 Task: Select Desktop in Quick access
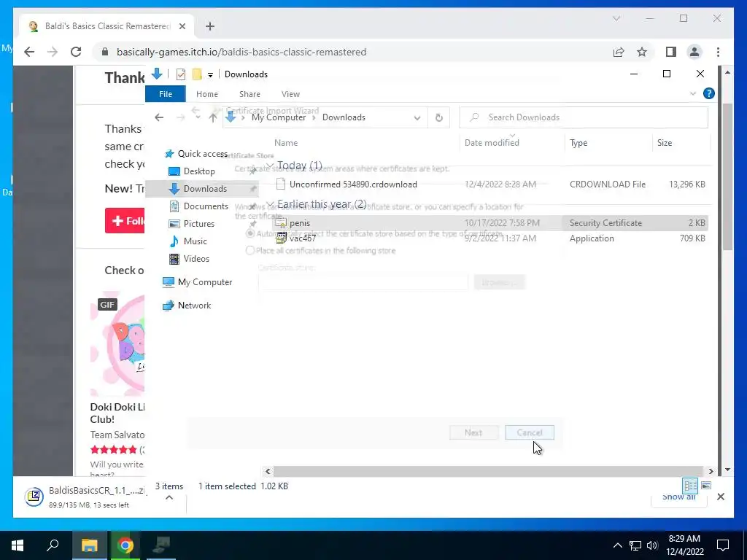[x=199, y=171]
